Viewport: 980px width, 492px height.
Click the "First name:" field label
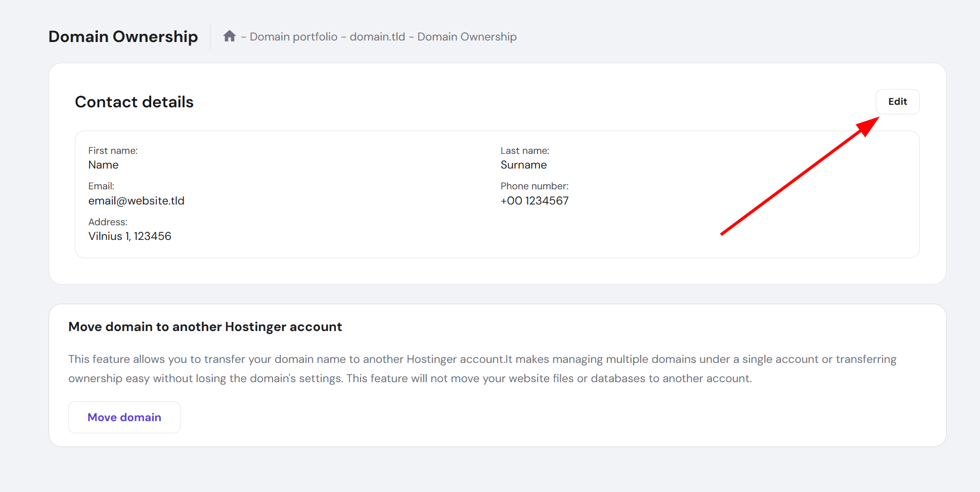click(x=113, y=151)
